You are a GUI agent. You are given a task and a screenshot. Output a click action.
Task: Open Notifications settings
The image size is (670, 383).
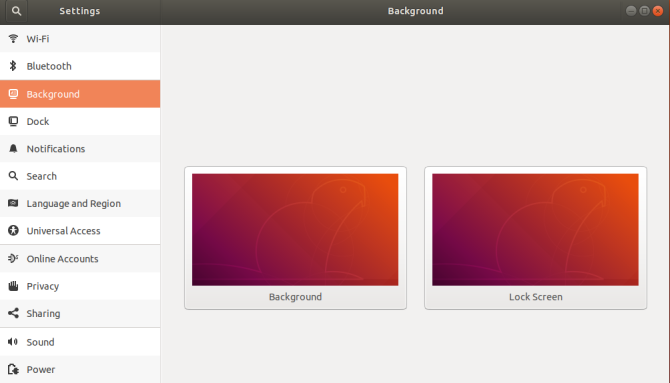(80, 149)
